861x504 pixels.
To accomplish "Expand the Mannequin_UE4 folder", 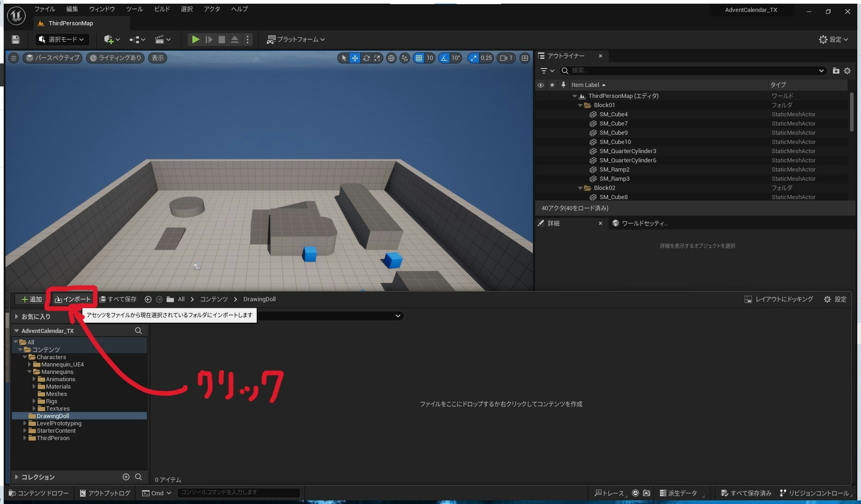I will point(29,365).
